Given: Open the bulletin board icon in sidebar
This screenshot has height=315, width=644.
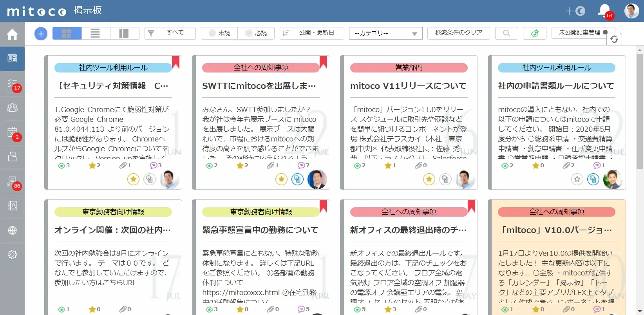Looking at the screenshot, I should pos(12,58).
